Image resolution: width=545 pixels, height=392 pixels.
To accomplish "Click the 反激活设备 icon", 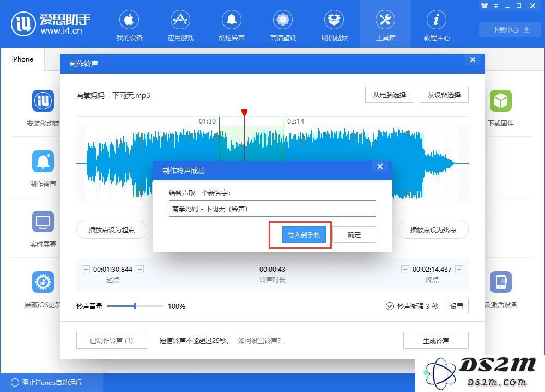I will (x=501, y=282).
